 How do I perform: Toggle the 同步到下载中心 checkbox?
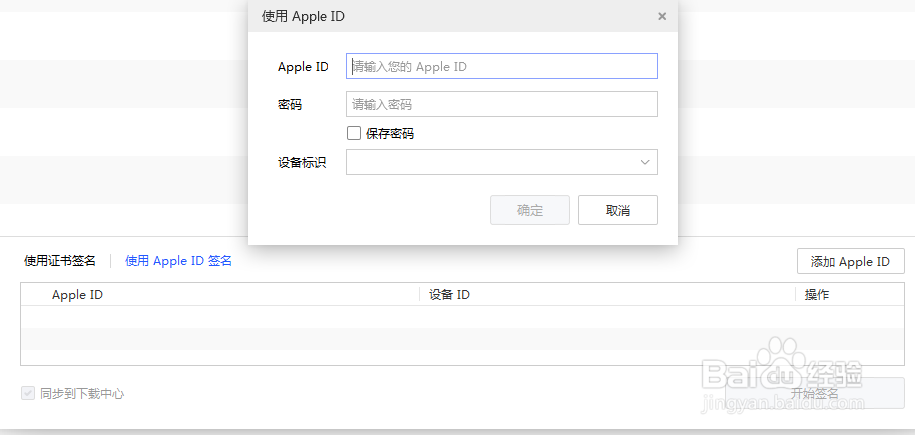tap(27, 394)
